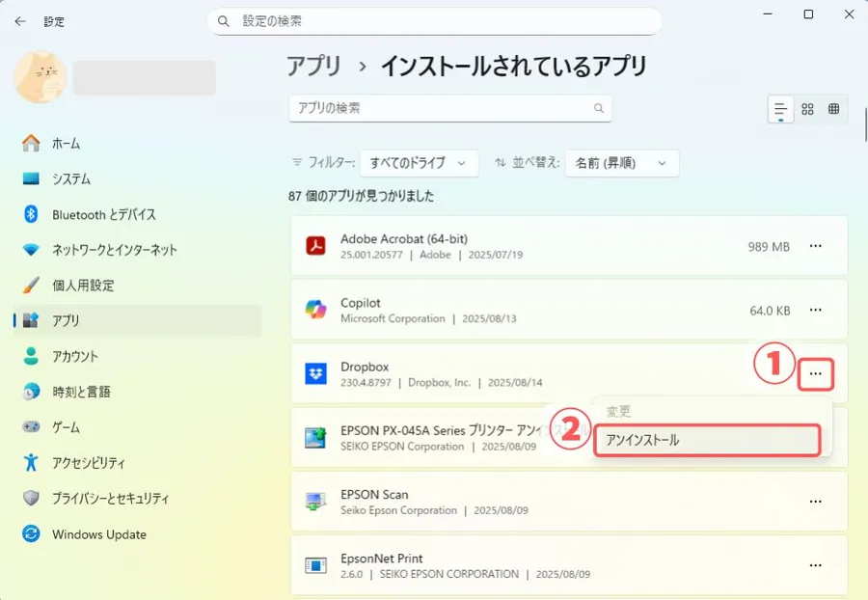Open more options for Dropbox
This screenshot has height=600, width=868.
(x=815, y=374)
